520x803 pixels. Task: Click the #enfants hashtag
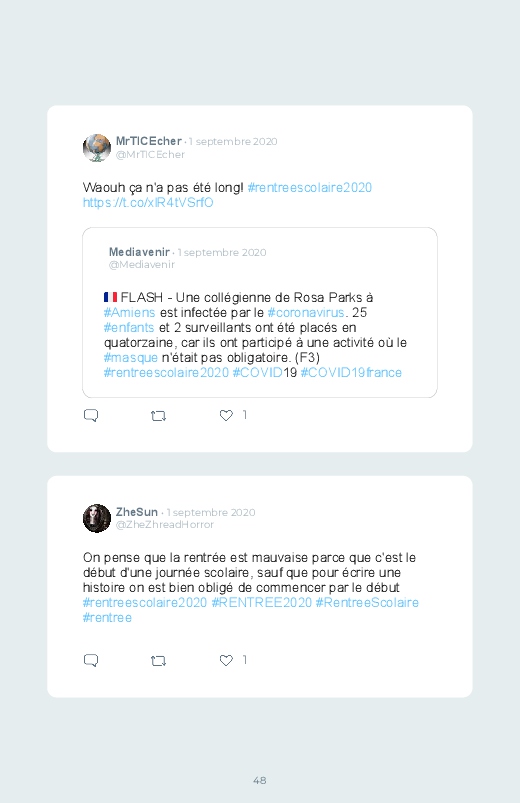pos(129,327)
